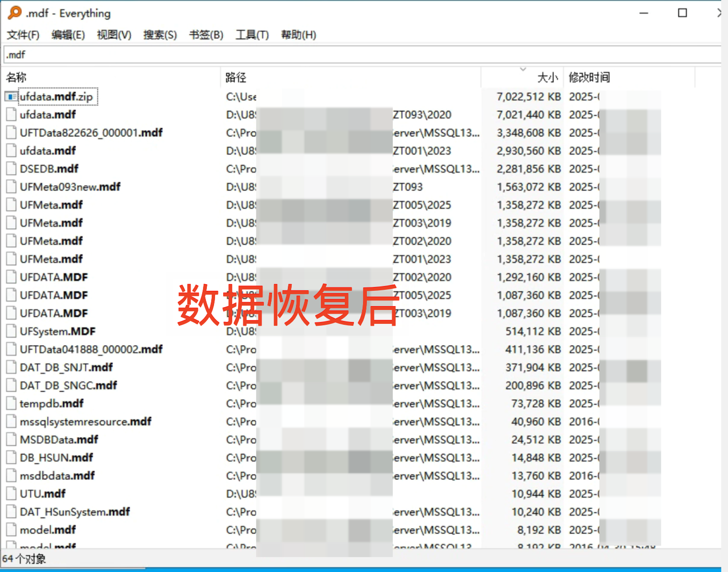Click file icon of DAT_DB_SNJT.mdf
The width and height of the screenshot is (728, 572).
pyautogui.click(x=11, y=367)
